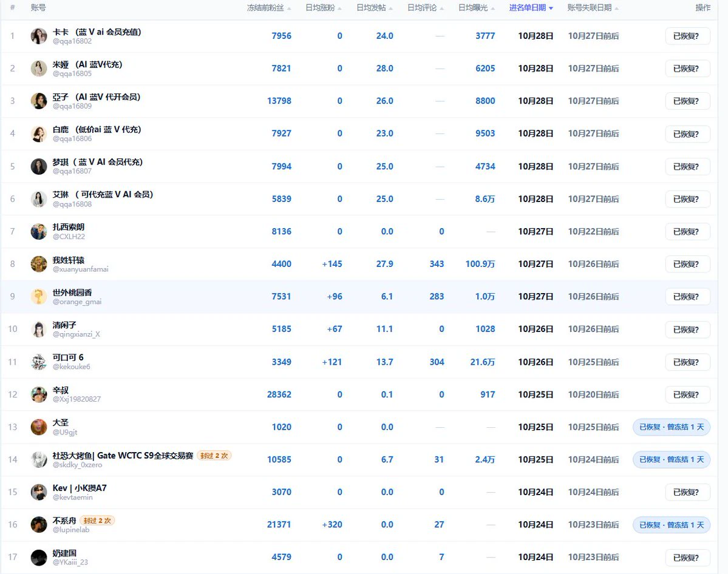Viewport: 728px width, 574px height.
Task: Click 已恢复? in the 奶建国 row
Action: (x=686, y=557)
